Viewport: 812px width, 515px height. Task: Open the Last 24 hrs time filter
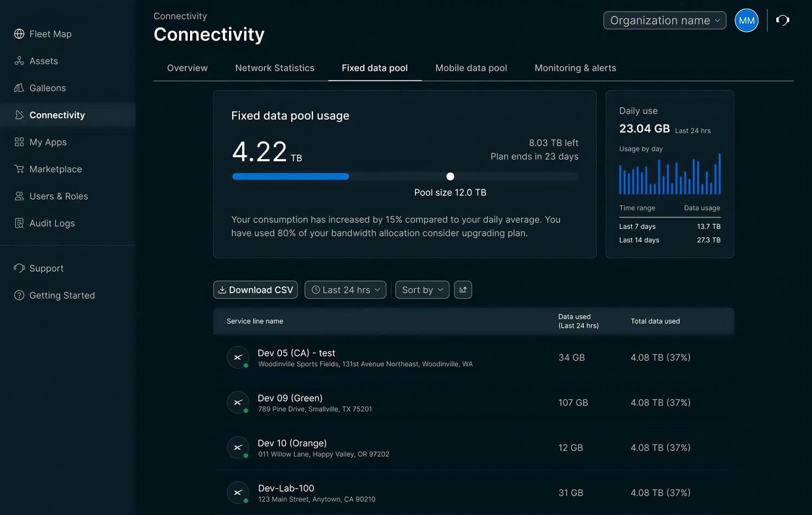click(x=345, y=290)
